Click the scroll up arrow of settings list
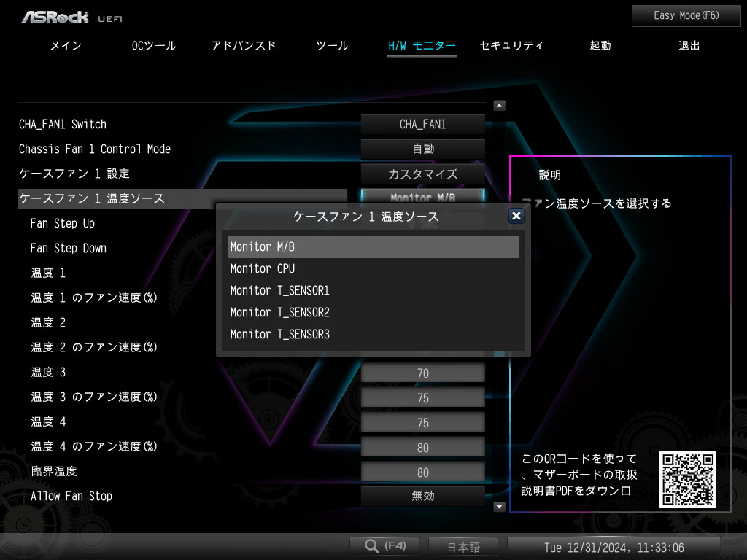 tap(499, 105)
